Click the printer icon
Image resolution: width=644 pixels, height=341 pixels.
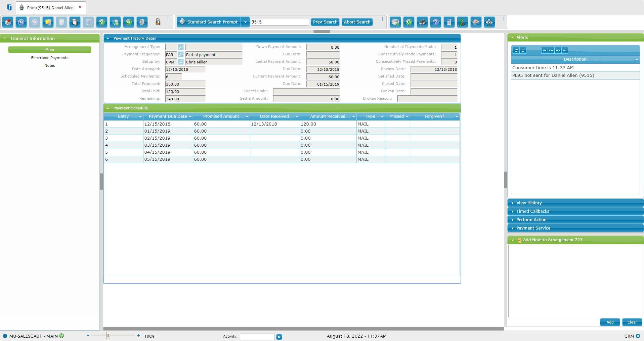[x=422, y=22]
